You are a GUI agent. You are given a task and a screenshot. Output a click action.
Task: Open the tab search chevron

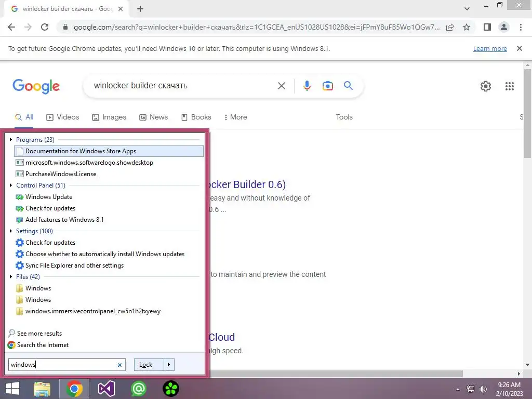click(467, 9)
